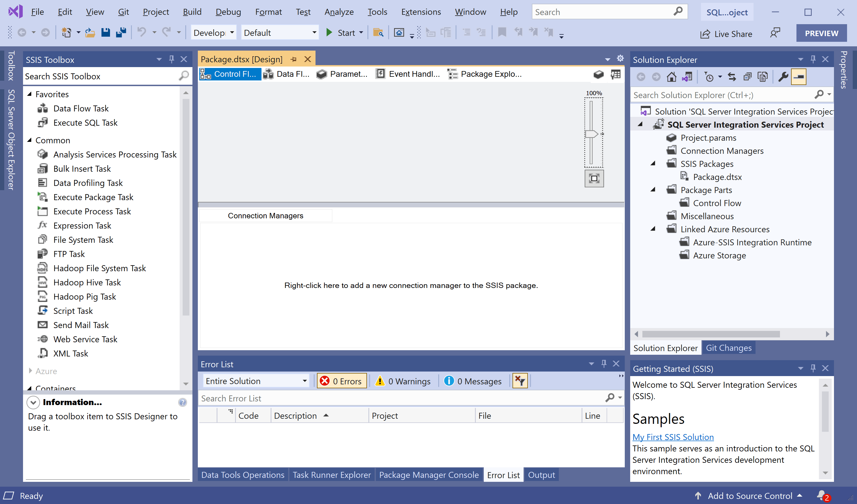Image resolution: width=857 pixels, height=504 pixels.
Task: Start debugging with the green Start arrow
Action: click(x=329, y=32)
